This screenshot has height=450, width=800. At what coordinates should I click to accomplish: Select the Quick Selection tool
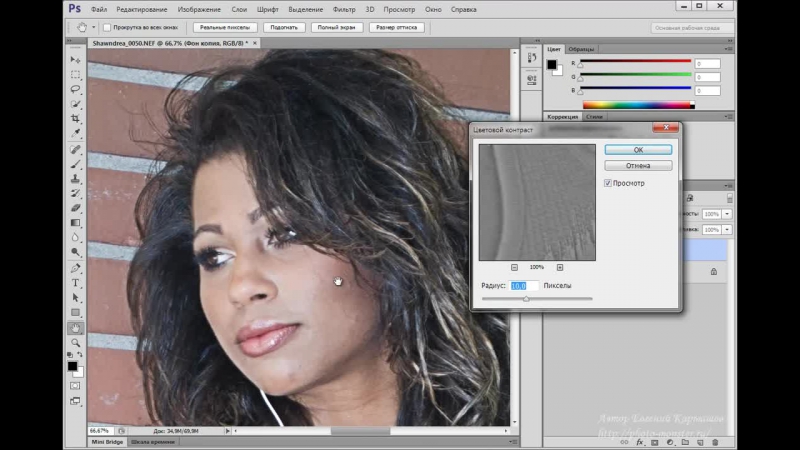coord(76,104)
